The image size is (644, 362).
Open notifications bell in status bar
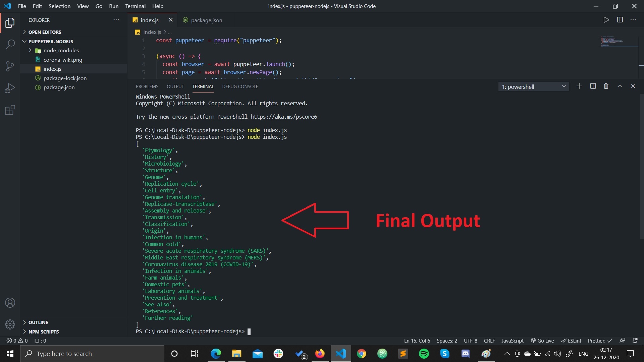click(635, 341)
